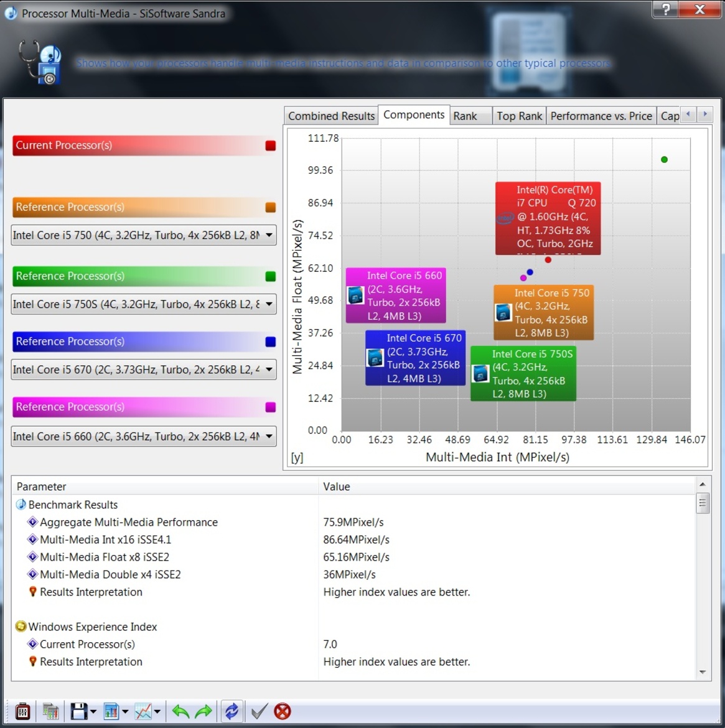Click the [y] axis toggle label
The width and height of the screenshot is (725, 728).
pyautogui.click(x=297, y=457)
